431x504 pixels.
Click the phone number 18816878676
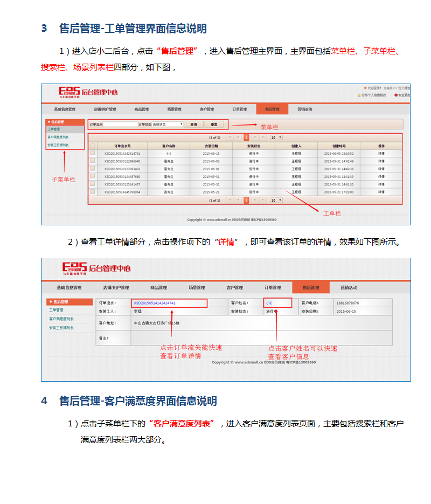point(347,303)
